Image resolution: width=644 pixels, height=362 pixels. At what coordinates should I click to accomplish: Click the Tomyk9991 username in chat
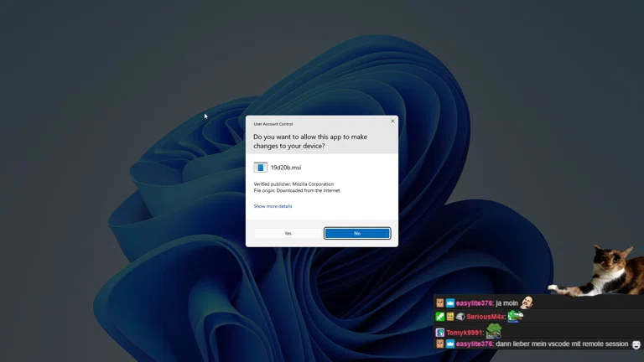(x=465, y=333)
